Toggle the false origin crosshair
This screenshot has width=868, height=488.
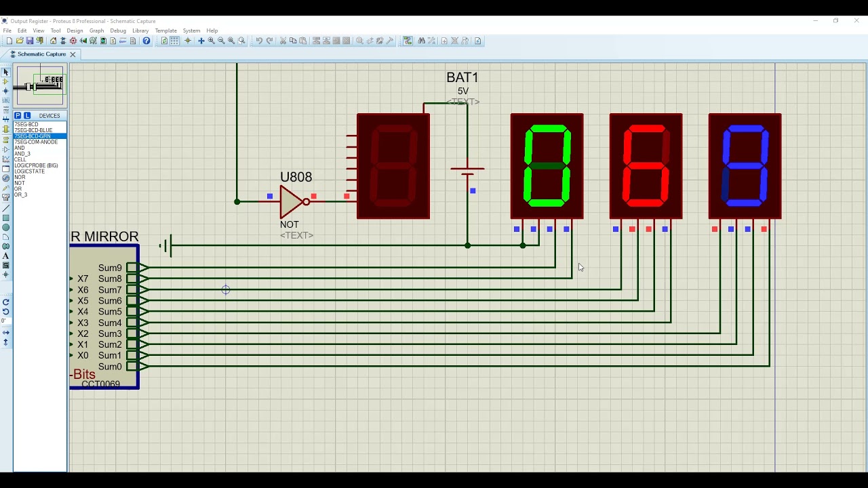click(188, 41)
